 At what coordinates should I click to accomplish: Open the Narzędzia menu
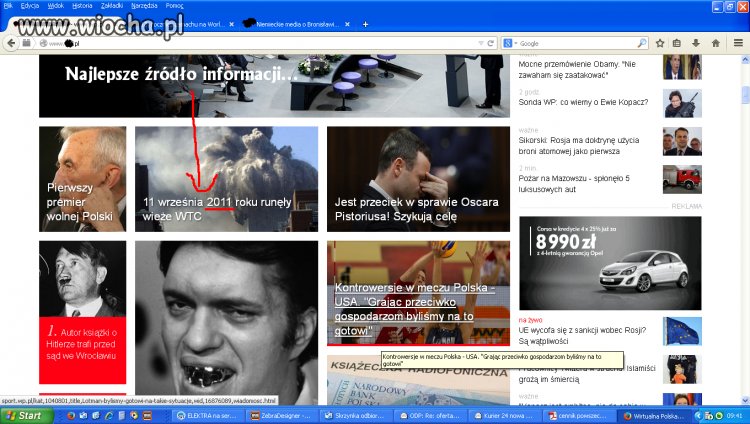click(144, 6)
